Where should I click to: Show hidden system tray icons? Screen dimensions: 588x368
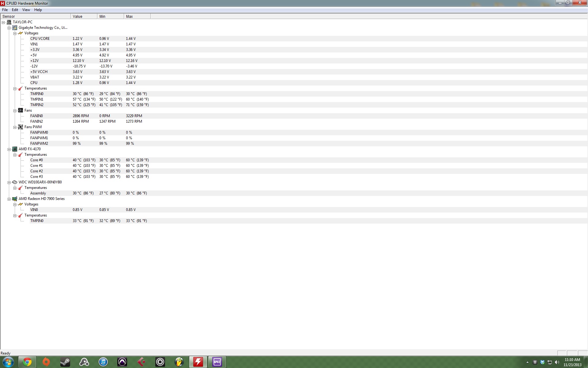527,362
